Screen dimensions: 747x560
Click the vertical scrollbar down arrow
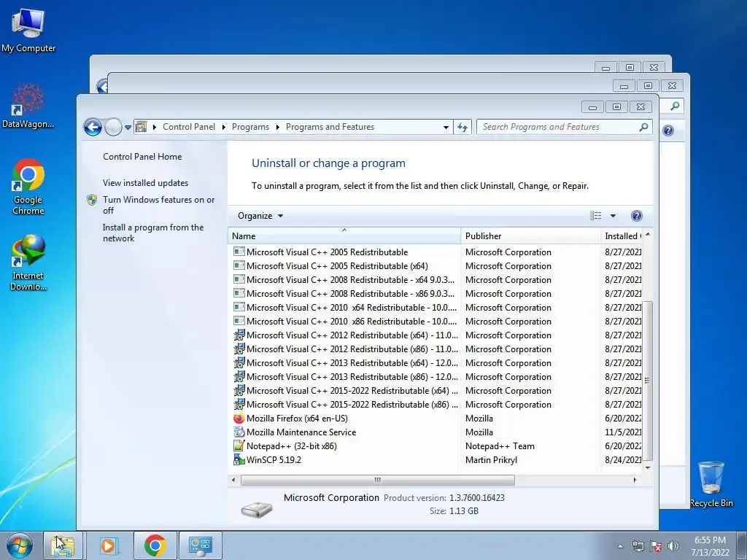pyautogui.click(x=648, y=467)
